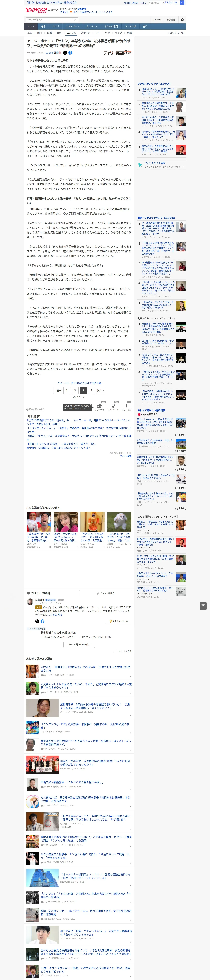Open コメントを書く pencil button
Viewport: 210px width, 980px height.
pos(105,594)
